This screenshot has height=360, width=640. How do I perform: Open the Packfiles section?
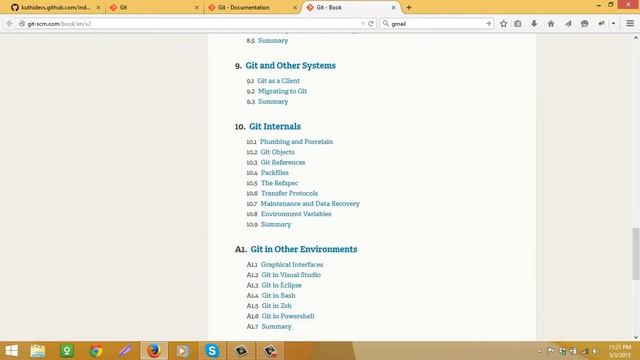pos(275,173)
